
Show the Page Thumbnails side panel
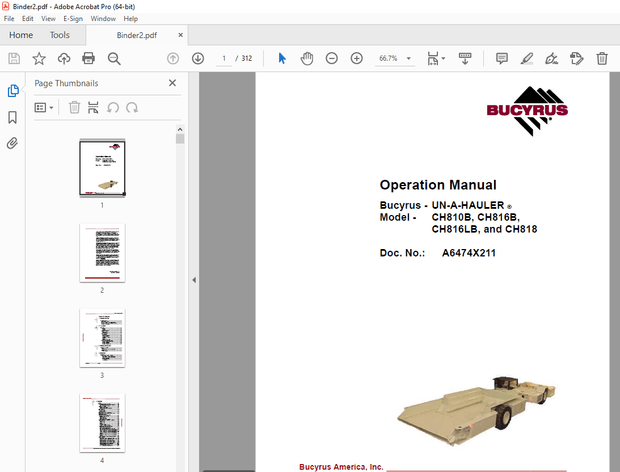click(x=13, y=91)
